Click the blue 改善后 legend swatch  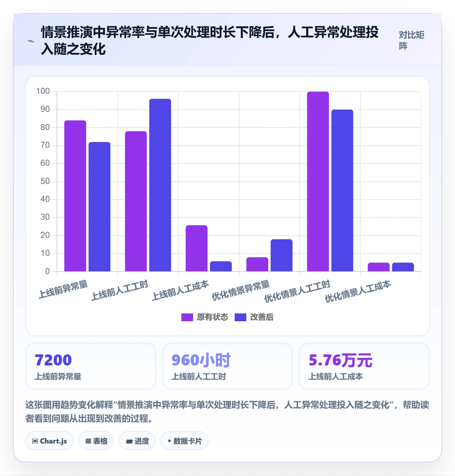[x=240, y=317]
